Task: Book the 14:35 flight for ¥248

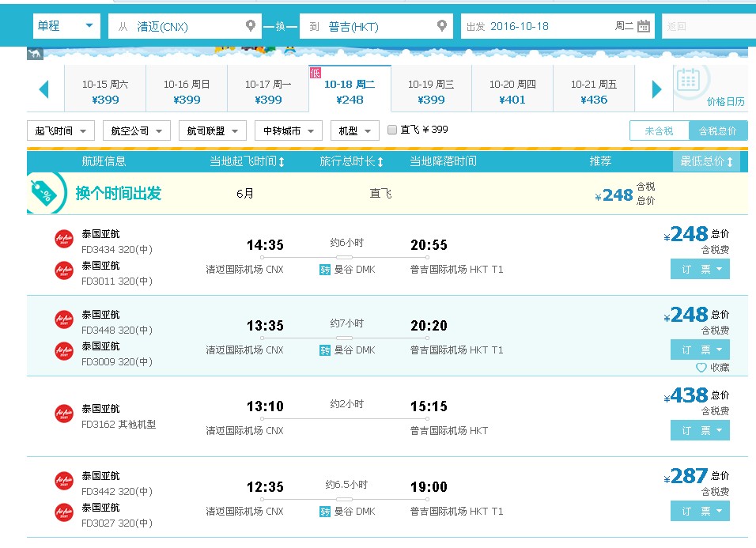Action: [700, 269]
